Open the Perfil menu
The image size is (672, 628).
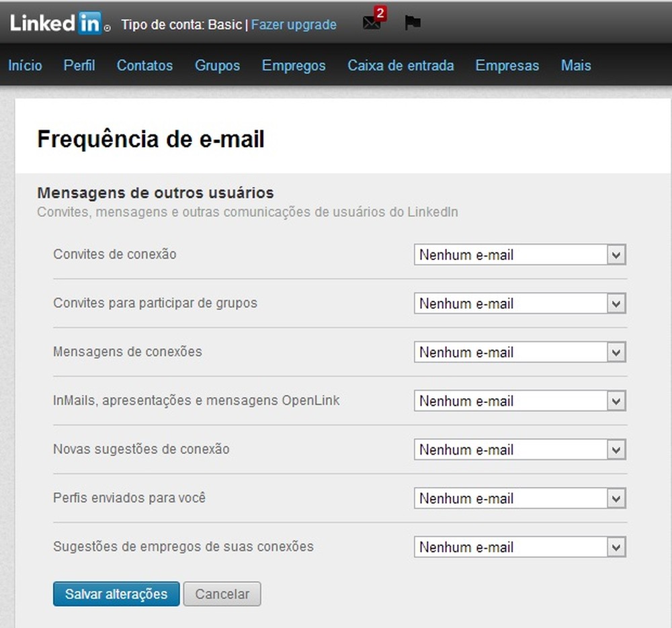tap(79, 66)
